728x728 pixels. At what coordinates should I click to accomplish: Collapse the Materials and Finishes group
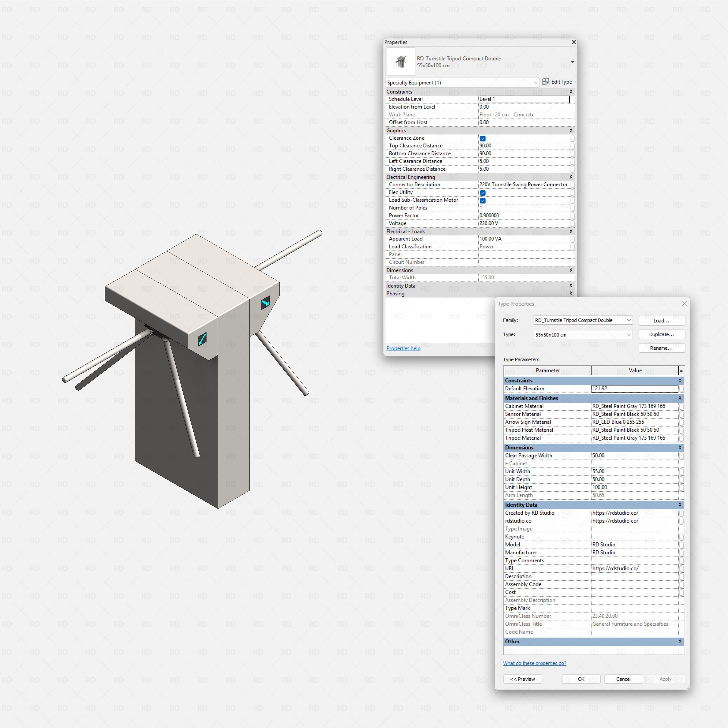[x=680, y=398]
